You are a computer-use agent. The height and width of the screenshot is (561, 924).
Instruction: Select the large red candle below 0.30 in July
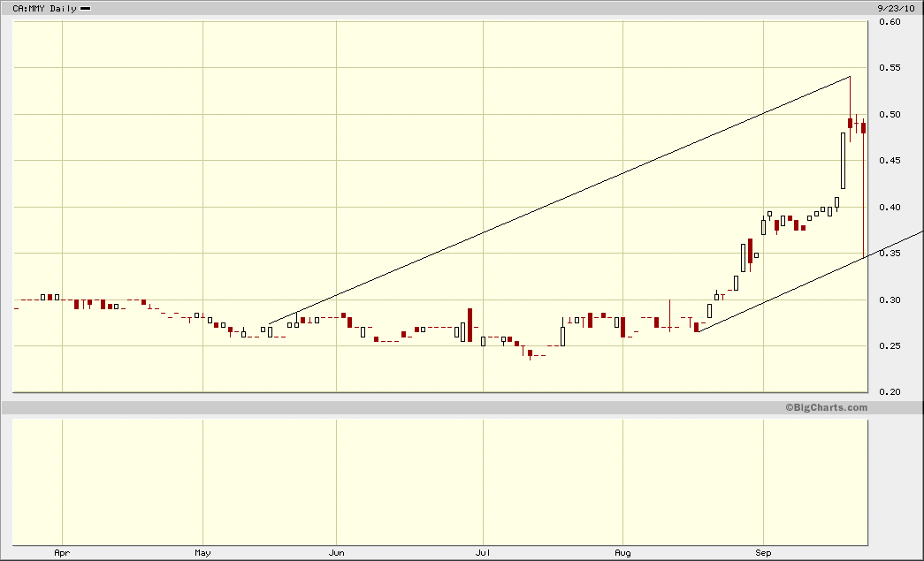point(469,322)
